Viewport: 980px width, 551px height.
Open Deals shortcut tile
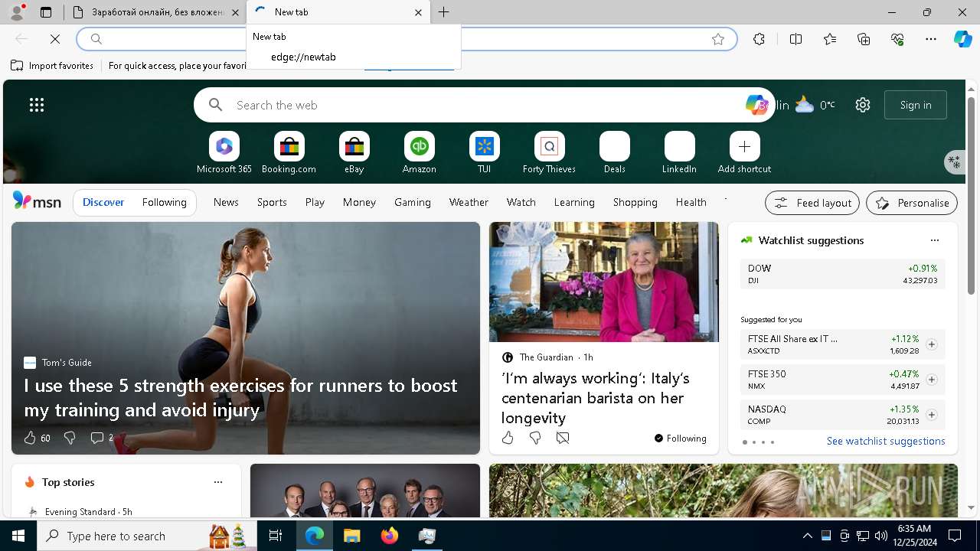click(x=614, y=152)
